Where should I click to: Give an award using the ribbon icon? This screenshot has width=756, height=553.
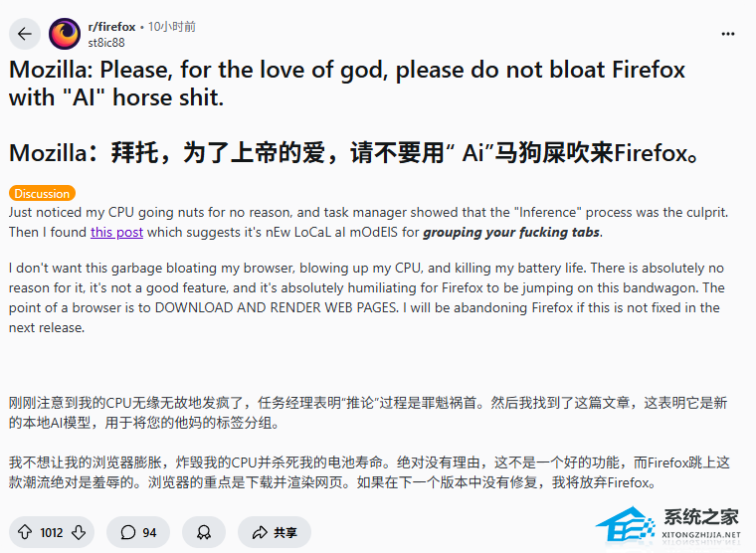[x=203, y=532]
